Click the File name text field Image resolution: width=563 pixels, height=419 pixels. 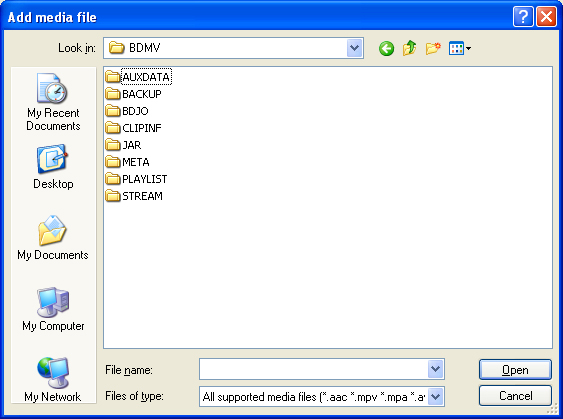[313, 369]
